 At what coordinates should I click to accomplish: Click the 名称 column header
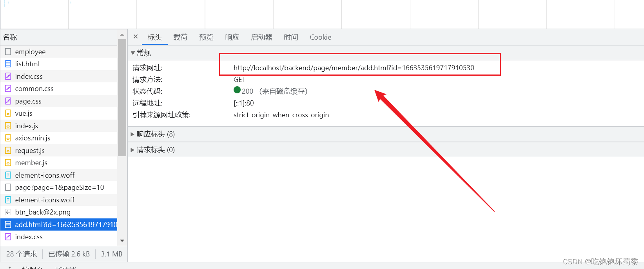(59, 37)
